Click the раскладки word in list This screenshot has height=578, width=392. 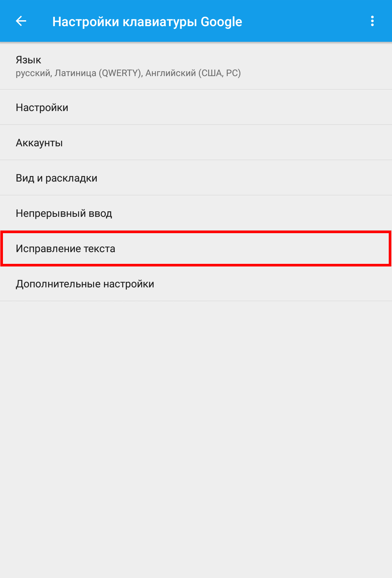pos(71,178)
